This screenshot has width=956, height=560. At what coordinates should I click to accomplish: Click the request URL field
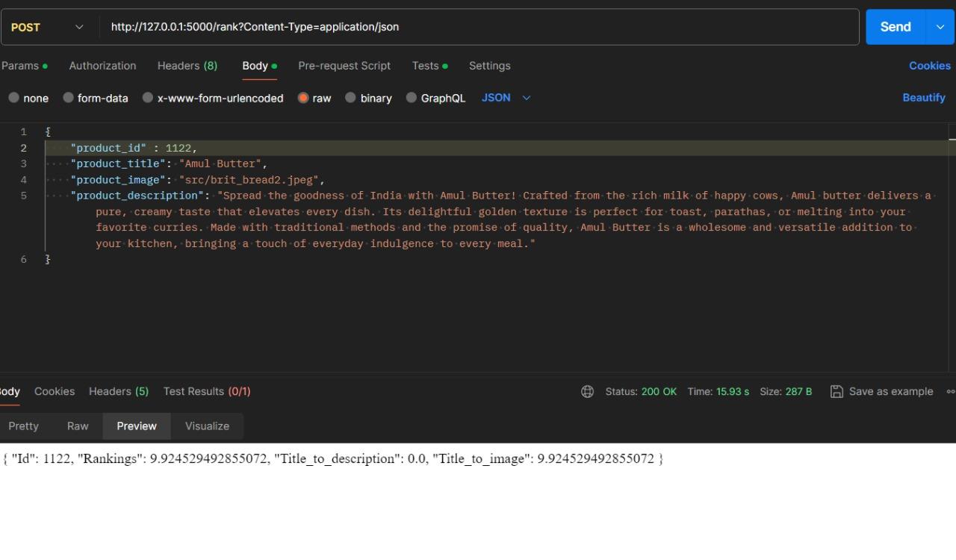(478, 27)
